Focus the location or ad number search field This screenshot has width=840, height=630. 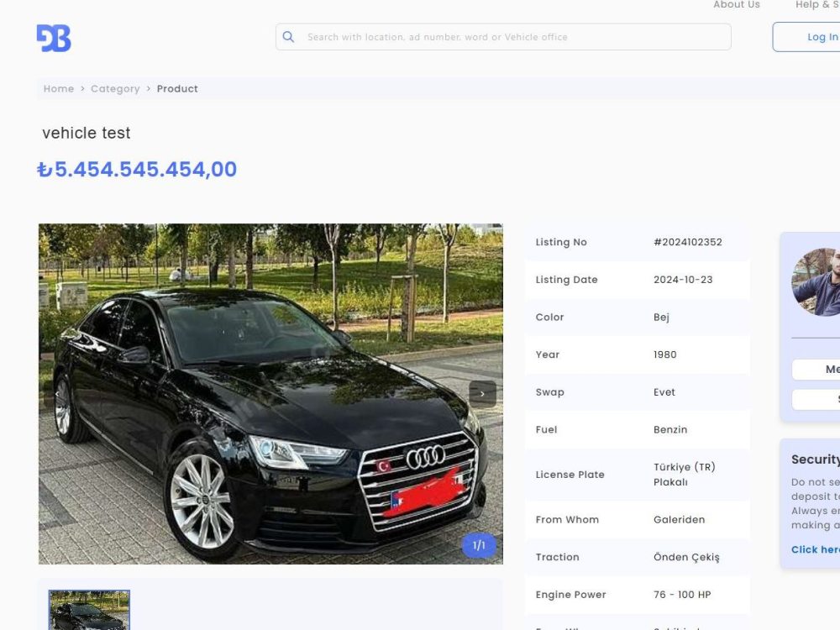point(503,37)
